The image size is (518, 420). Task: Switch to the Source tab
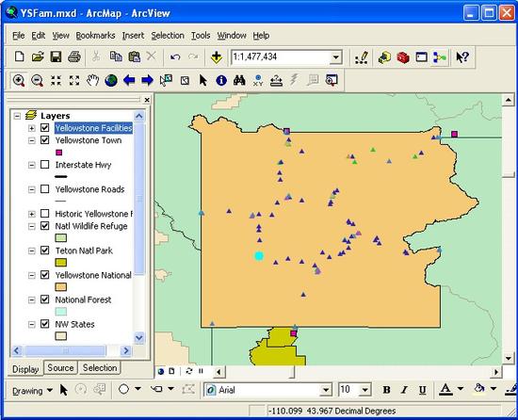(x=60, y=368)
